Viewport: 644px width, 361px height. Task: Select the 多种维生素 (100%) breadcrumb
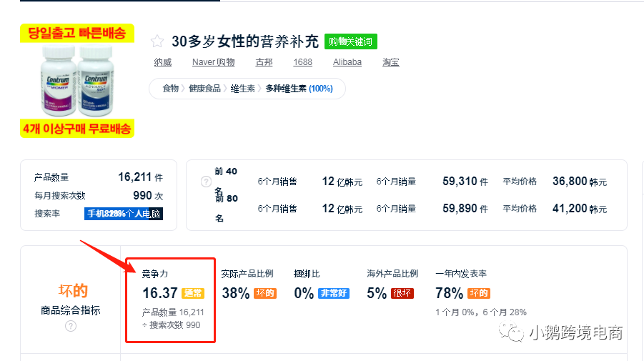click(x=299, y=89)
